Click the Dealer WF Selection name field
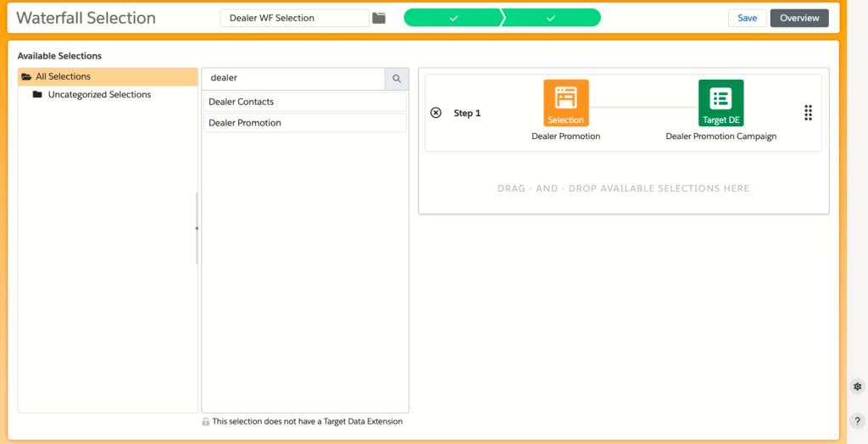 pos(293,18)
